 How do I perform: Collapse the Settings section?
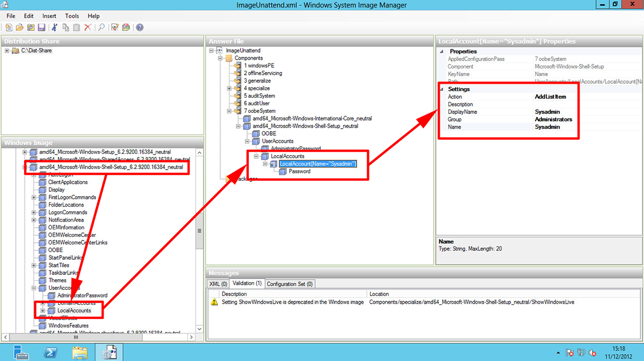click(442, 90)
